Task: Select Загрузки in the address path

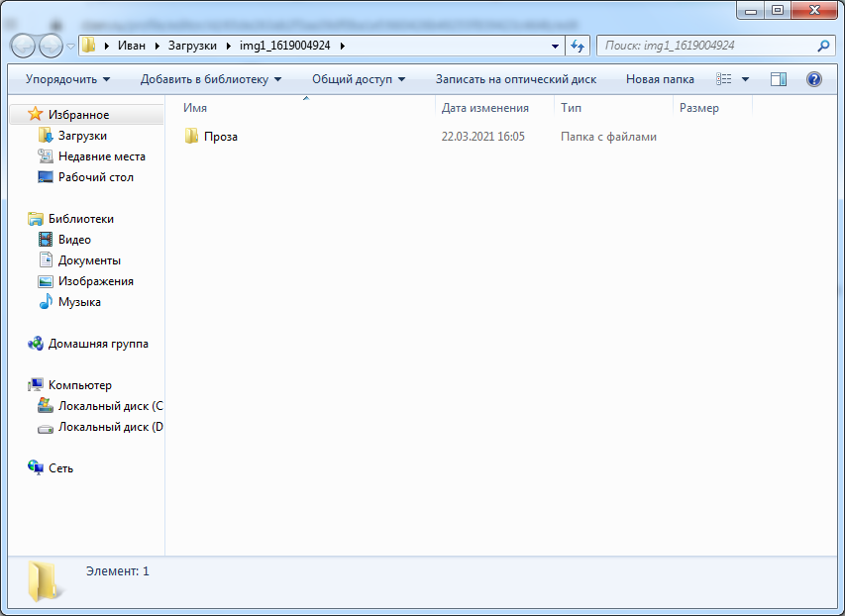Action: [x=192, y=46]
